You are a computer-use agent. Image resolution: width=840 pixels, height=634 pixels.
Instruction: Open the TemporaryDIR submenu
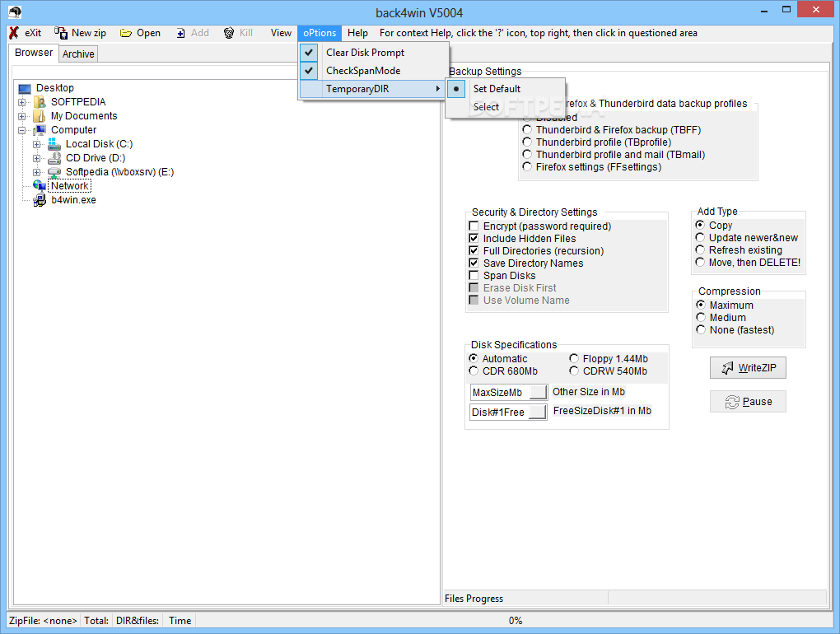[x=373, y=89]
